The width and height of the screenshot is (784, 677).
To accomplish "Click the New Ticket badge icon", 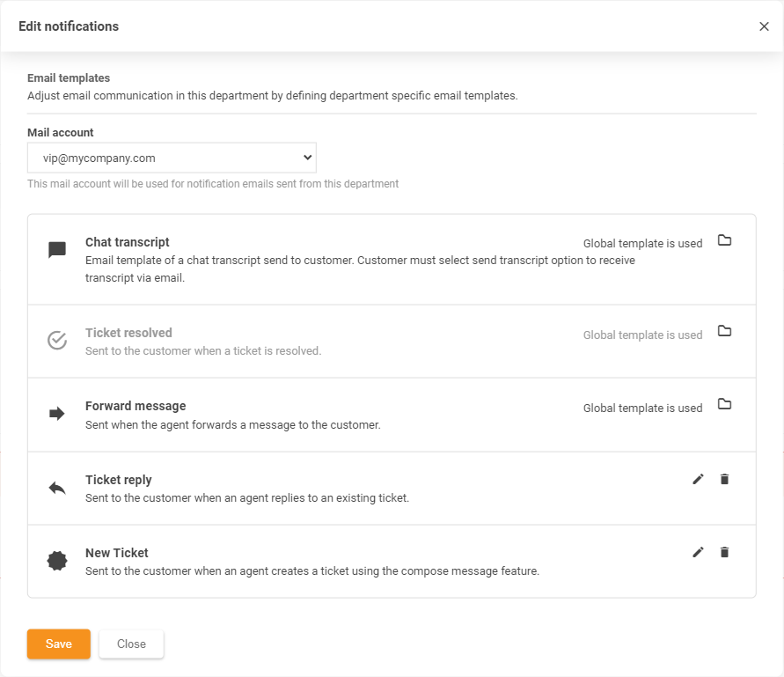I will click(57, 561).
